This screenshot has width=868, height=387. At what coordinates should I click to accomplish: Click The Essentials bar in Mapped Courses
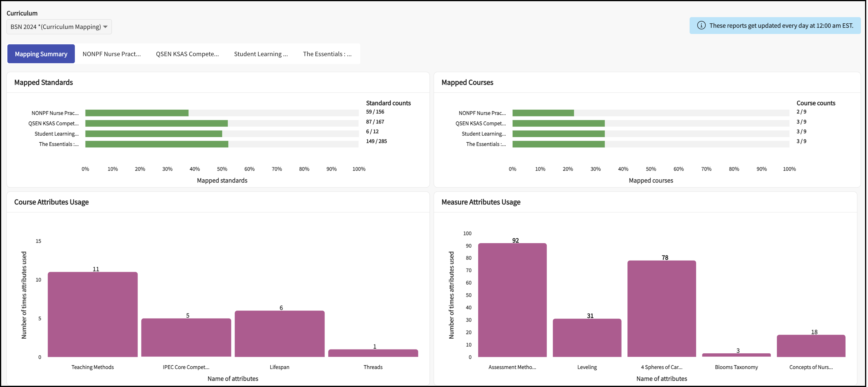point(558,144)
